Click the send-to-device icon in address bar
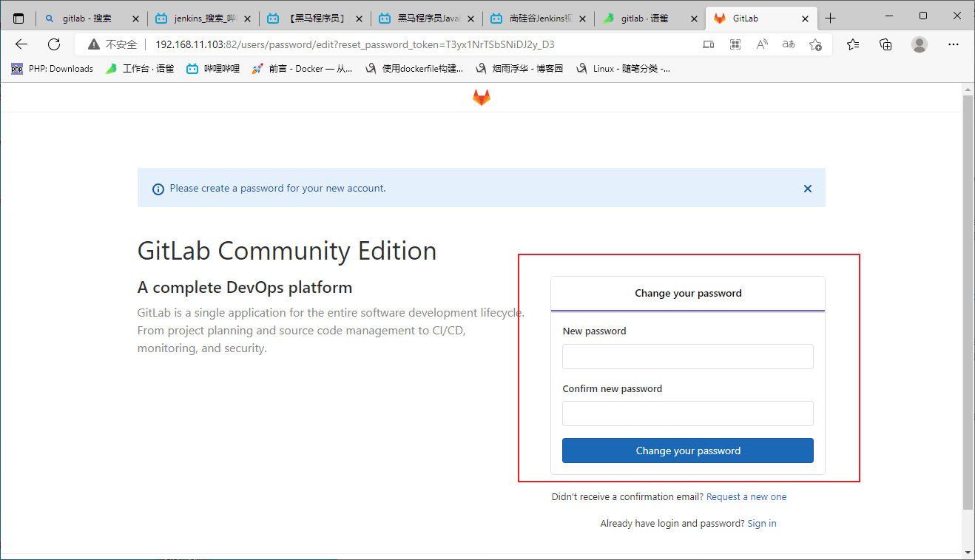975x560 pixels. pos(708,44)
